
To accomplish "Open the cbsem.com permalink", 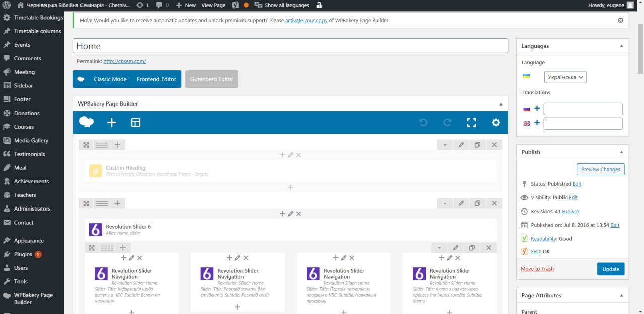I will [125, 61].
